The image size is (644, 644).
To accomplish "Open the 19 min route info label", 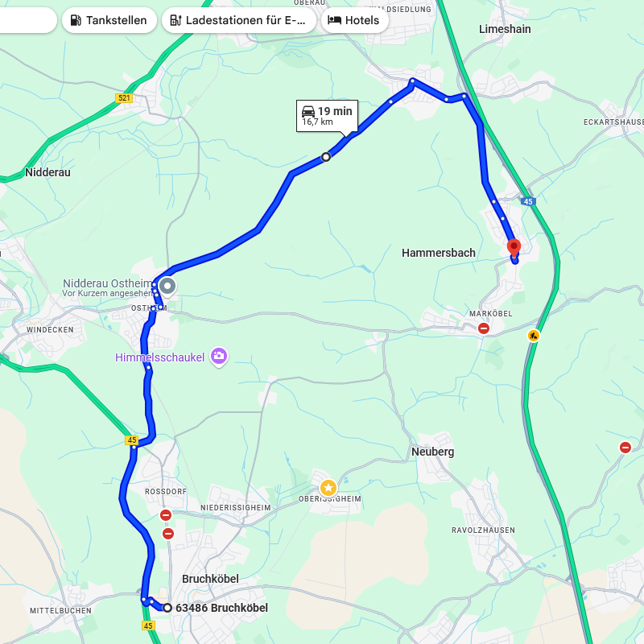I will click(x=327, y=116).
